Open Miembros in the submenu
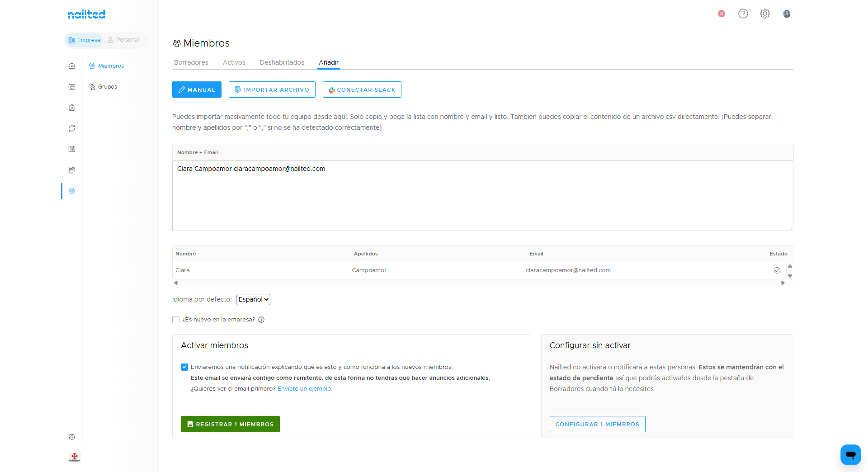The image size is (868, 472). coord(106,66)
